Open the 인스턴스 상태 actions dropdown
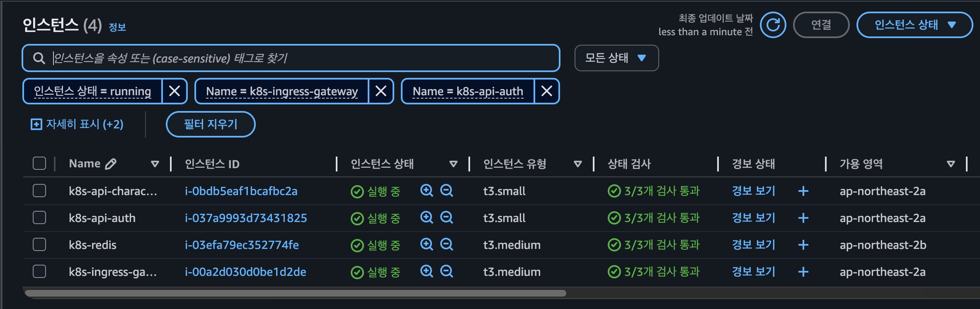 click(915, 25)
